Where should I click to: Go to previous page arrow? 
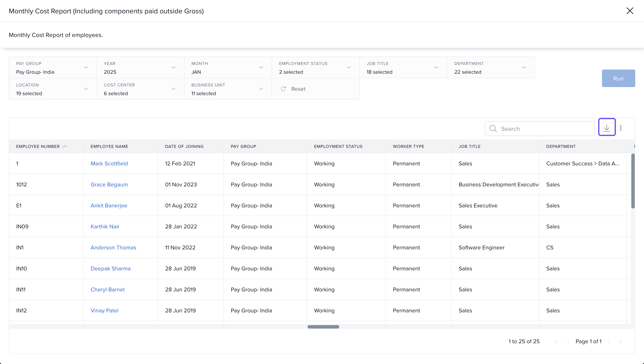568,341
